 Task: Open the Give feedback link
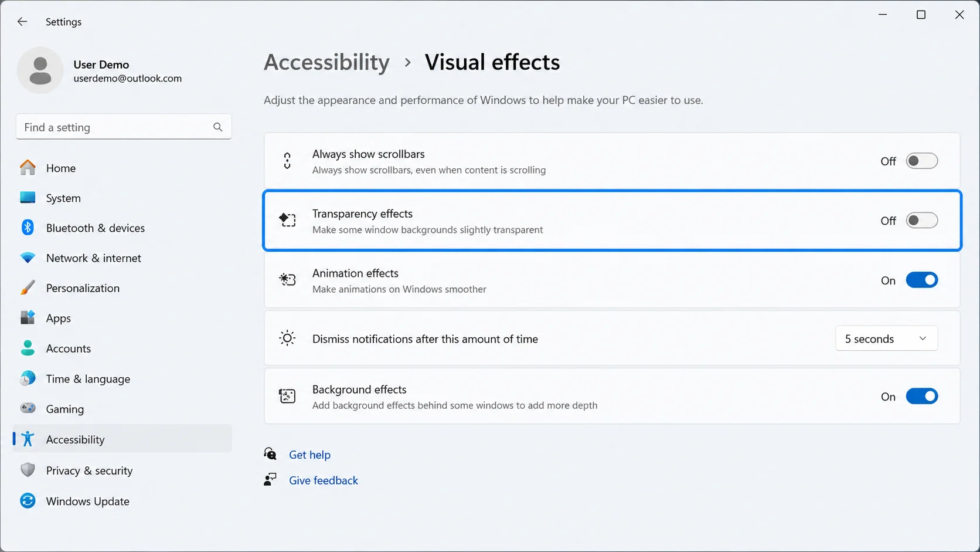click(324, 480)
